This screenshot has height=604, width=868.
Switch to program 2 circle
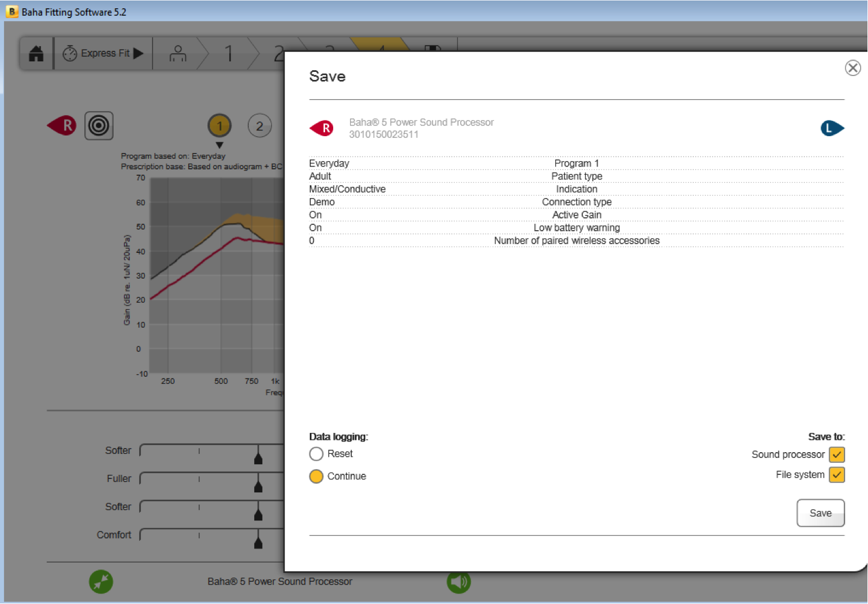coord(260,126)
